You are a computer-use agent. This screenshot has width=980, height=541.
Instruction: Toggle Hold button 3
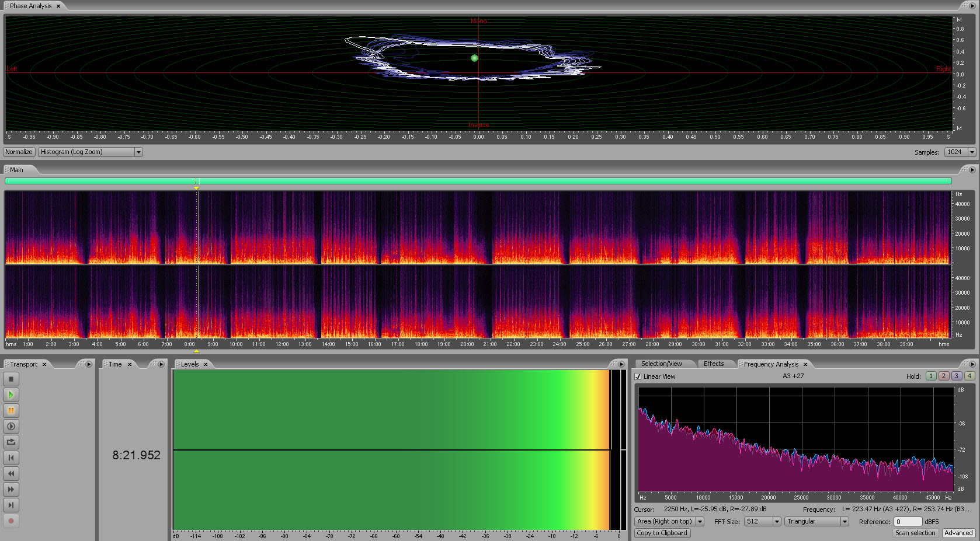coord(957,376)
